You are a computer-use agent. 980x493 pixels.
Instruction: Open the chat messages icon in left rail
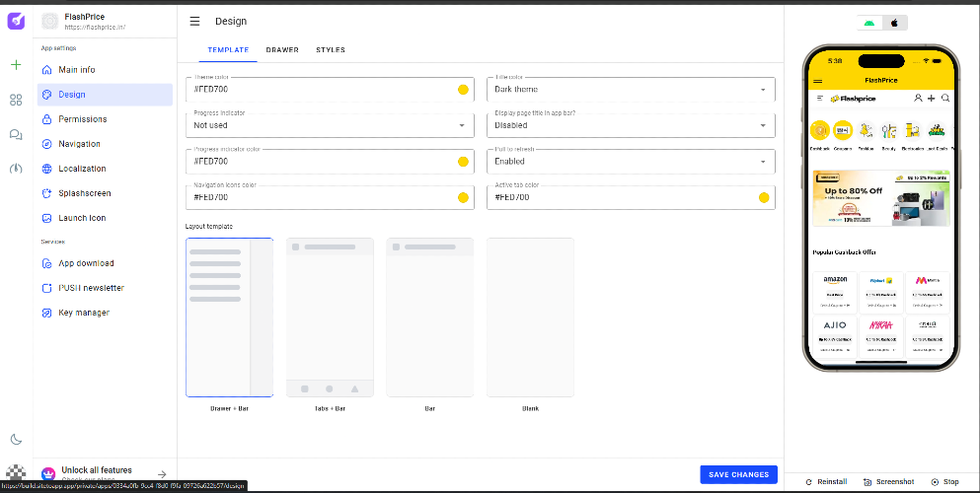coord(16,134)
